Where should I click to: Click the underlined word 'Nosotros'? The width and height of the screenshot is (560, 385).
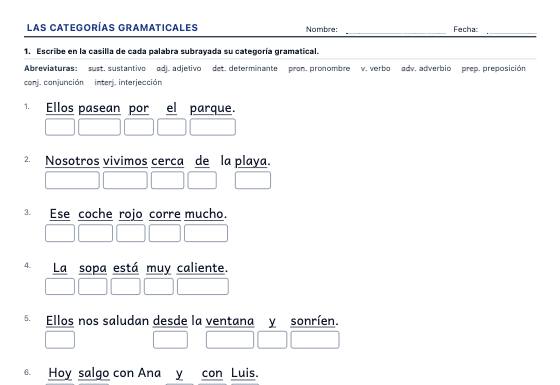coord(72,161)
